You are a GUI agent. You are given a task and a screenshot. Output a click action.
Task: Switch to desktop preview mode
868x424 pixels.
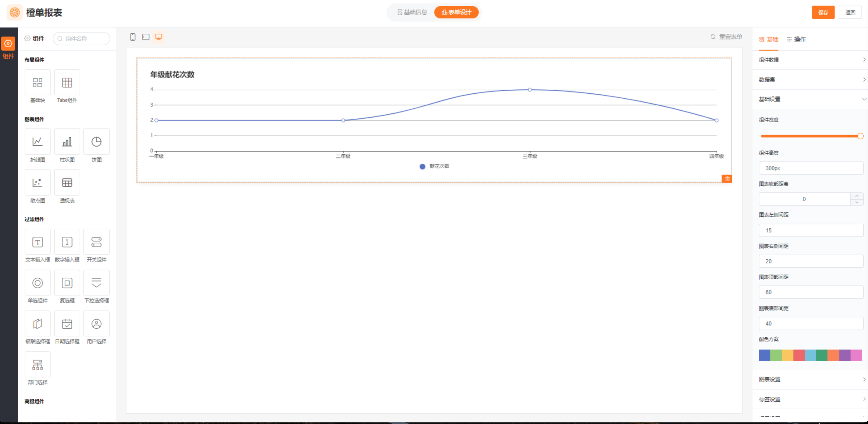pos(159,37)
